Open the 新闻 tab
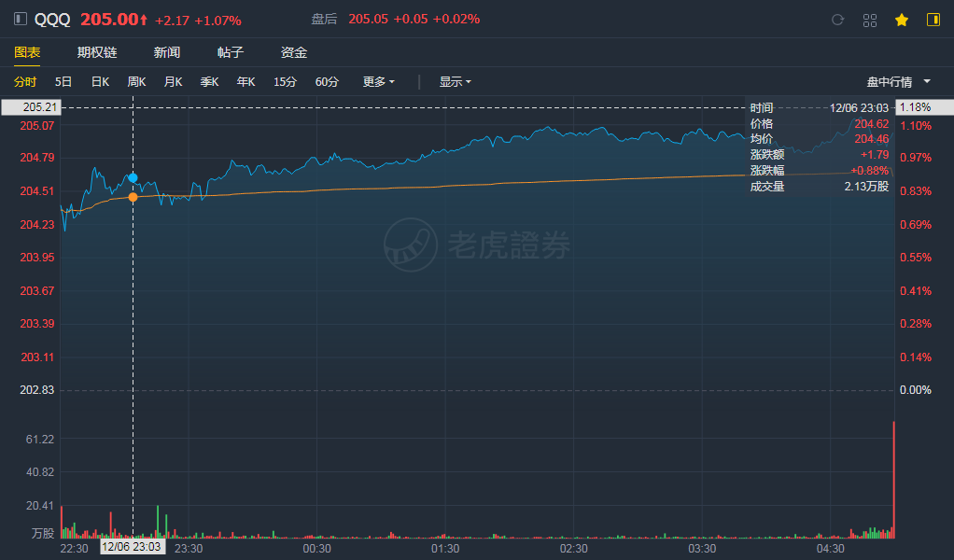 point(167,53)
